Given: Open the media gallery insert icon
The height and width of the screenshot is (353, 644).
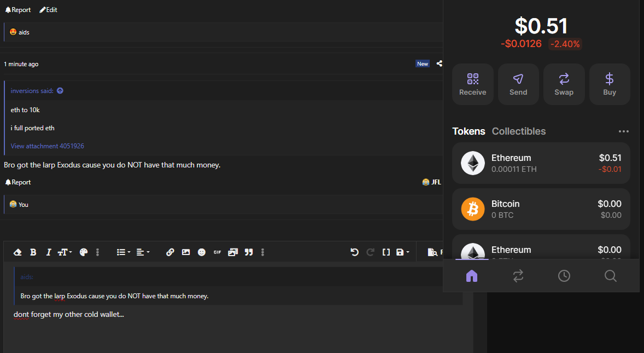Looking at the screenshot, I should [233, 252].
